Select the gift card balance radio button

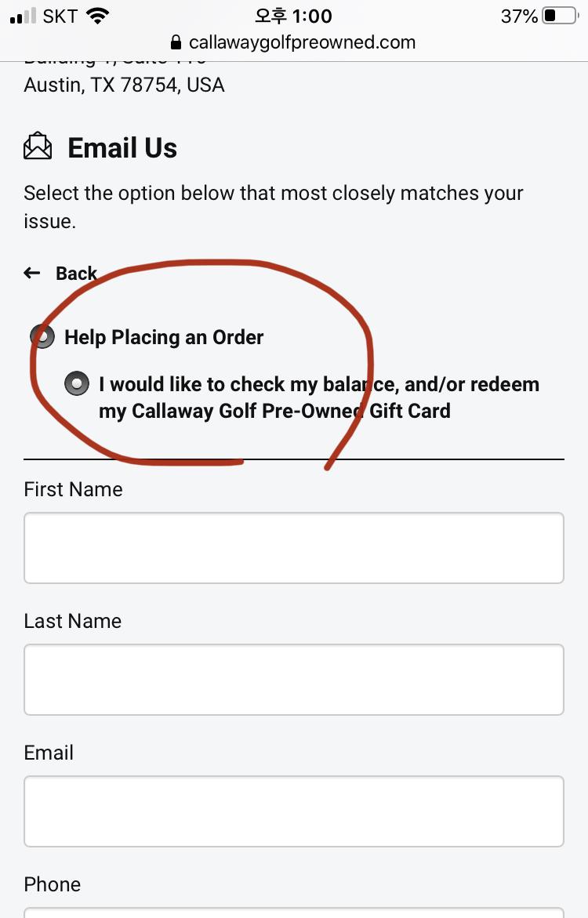pyautogui.click(x=76, y=383)
